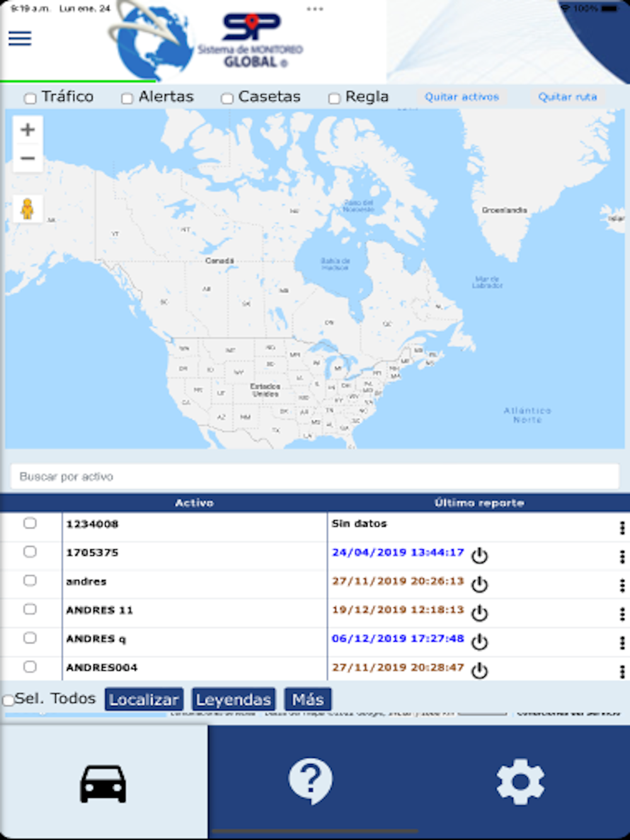
Task: Open the hamburger menu
Action: coord(20,38)
